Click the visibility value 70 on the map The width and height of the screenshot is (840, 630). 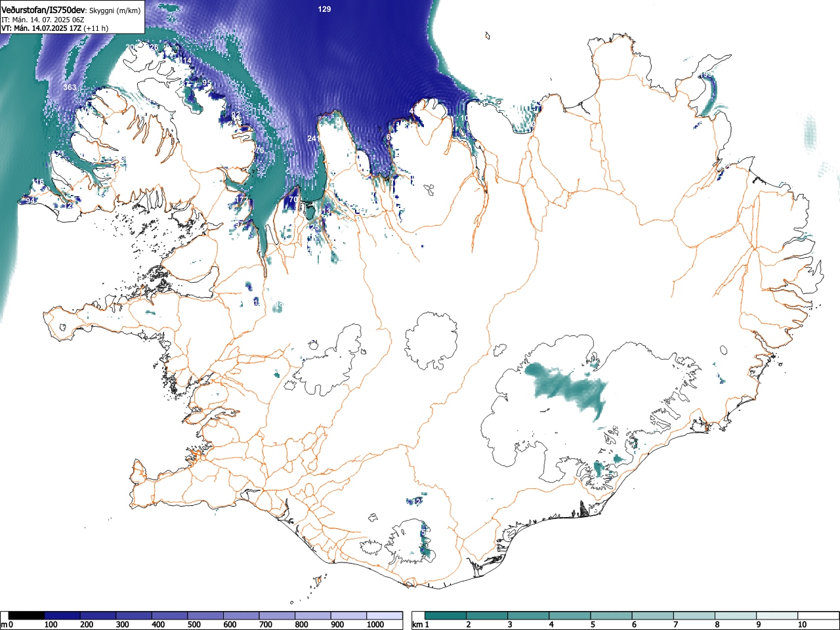pyautogui.click(x=293, y=199)
